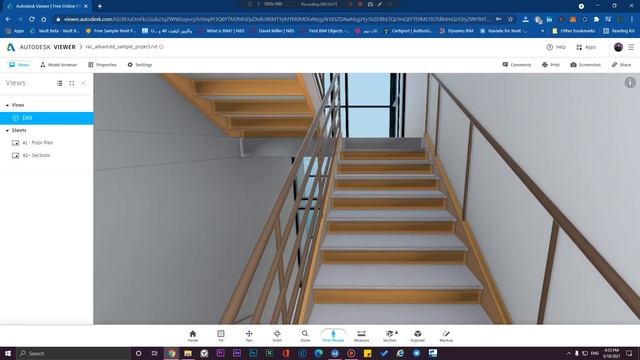Expand hidden bookmarks overflow arrow

pyautogui.click(x=542, y=31)
